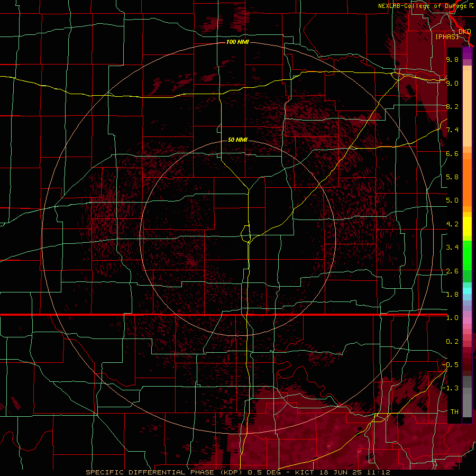
Task: Click the 0.2 value on the scale
Action: click(452, 342)
